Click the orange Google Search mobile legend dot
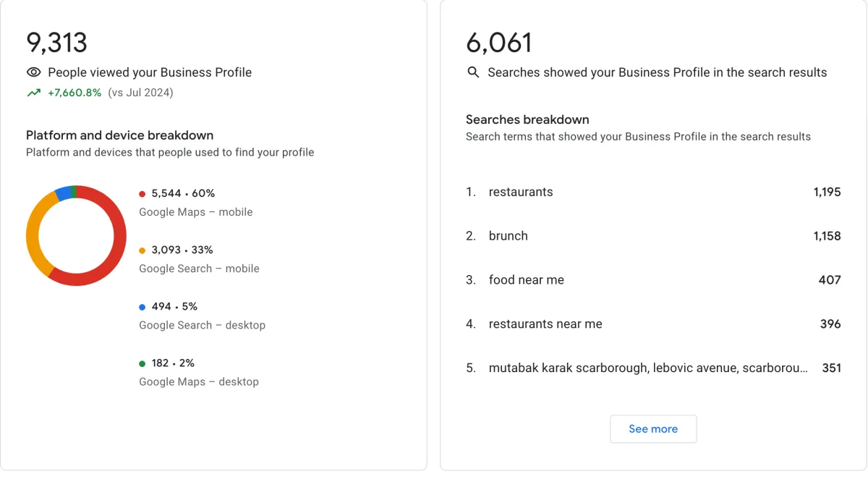Image resolution: width=868 pixels, height=477 pixels. click(142, 250)
